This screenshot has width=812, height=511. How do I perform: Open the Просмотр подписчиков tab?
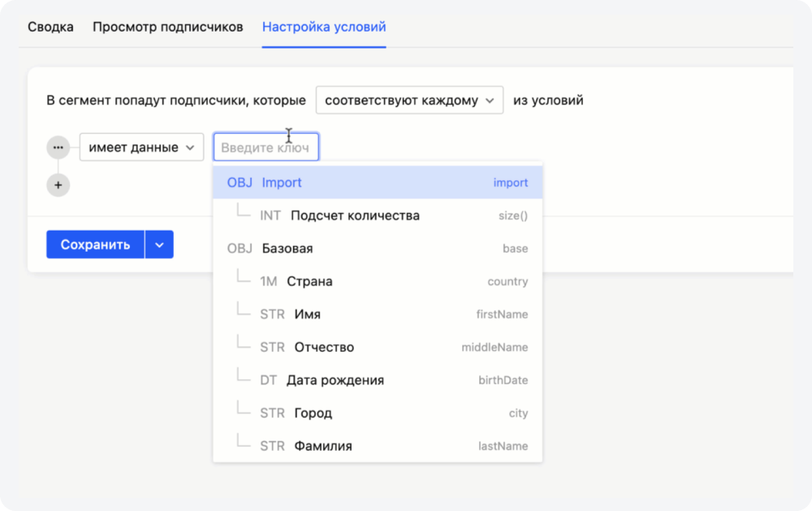click(167, 27)
